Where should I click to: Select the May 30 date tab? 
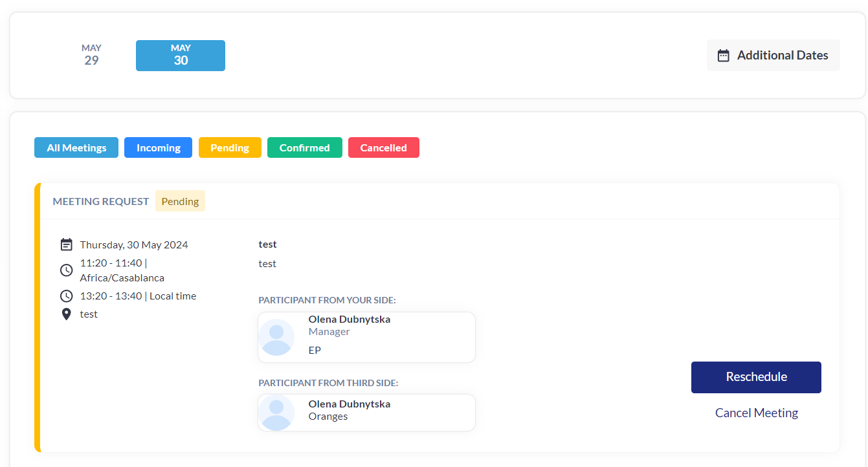click(181, 55)
